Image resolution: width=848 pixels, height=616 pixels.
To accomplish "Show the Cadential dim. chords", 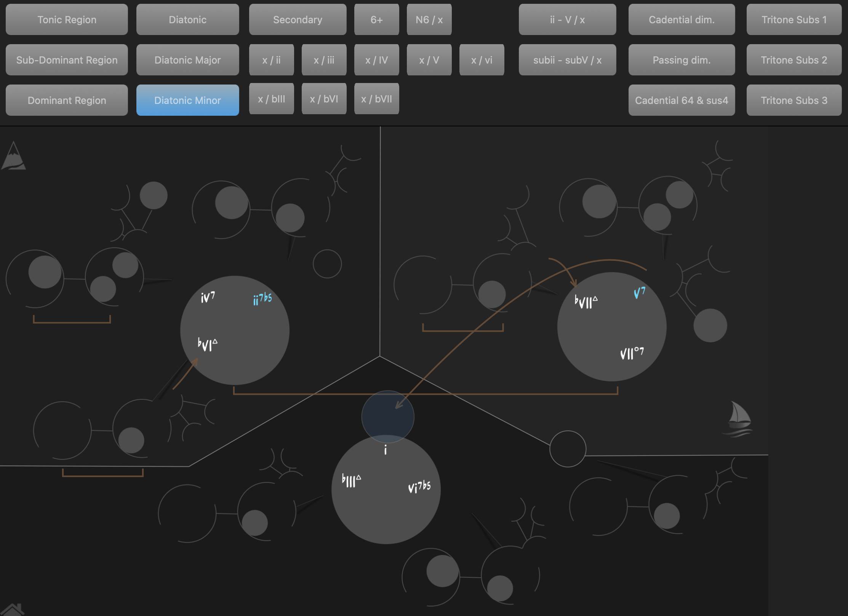I will [x=681, y=19].
